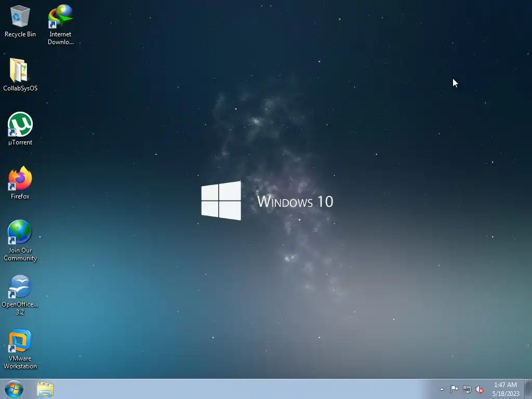
Task: Select the Firefox desktop shortcut
Action: [20, 182]
